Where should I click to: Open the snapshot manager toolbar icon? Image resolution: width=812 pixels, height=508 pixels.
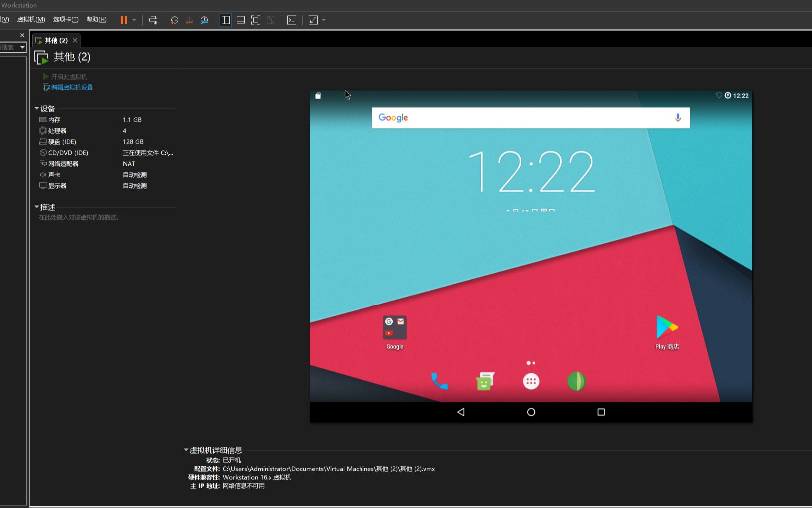point(204,20)
